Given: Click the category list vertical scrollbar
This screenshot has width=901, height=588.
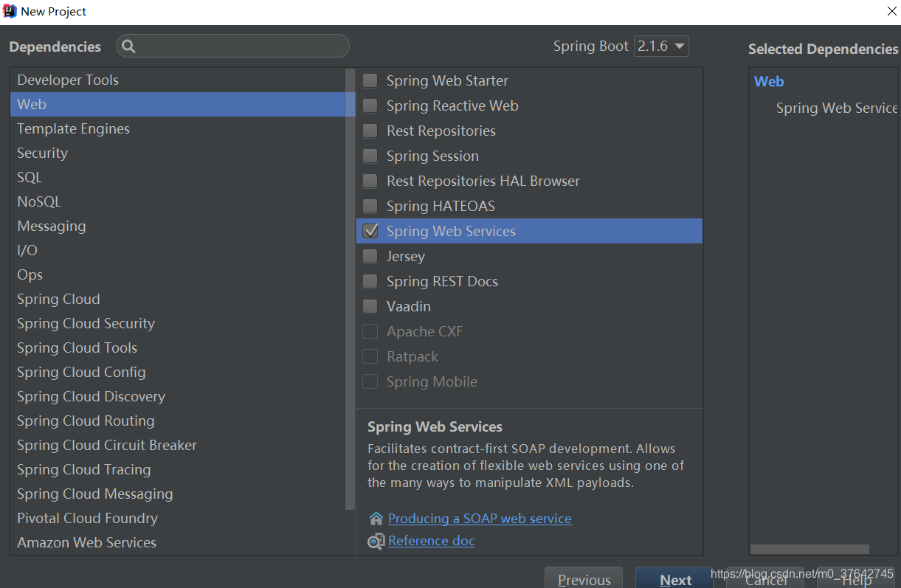Looking at the screenshot, I should (350, 288).
